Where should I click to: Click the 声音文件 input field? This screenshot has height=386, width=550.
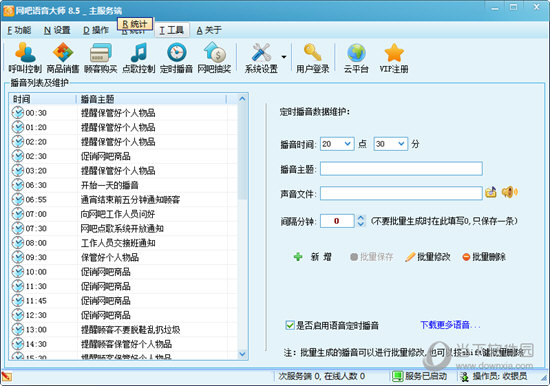click(x=401, y=193)
